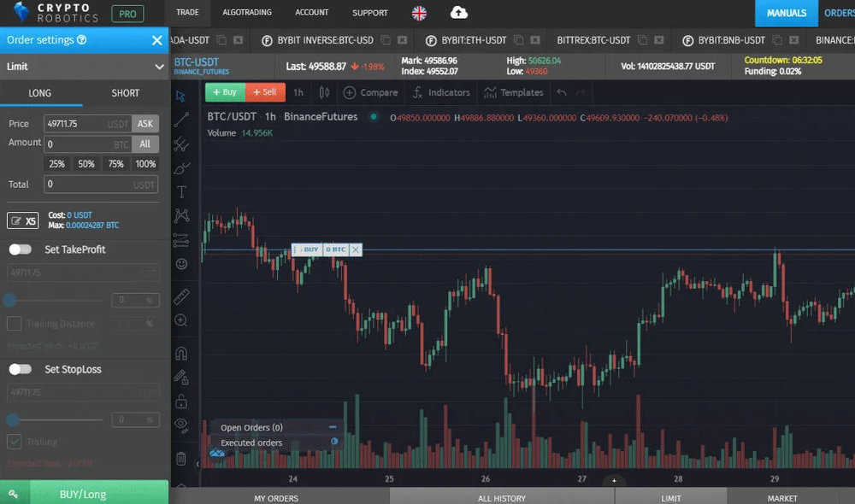
Task: Click Compare symbols button
Action: tap(371, 92)
